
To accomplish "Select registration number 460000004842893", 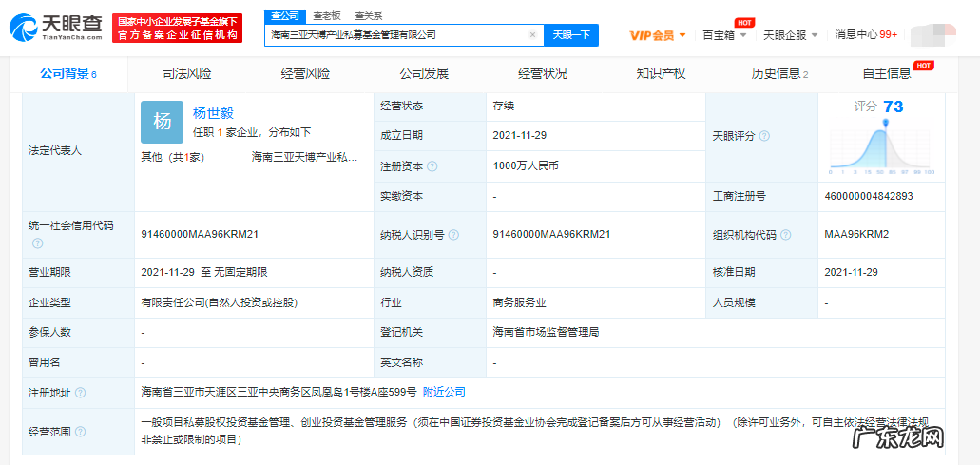I will point(870,196).
